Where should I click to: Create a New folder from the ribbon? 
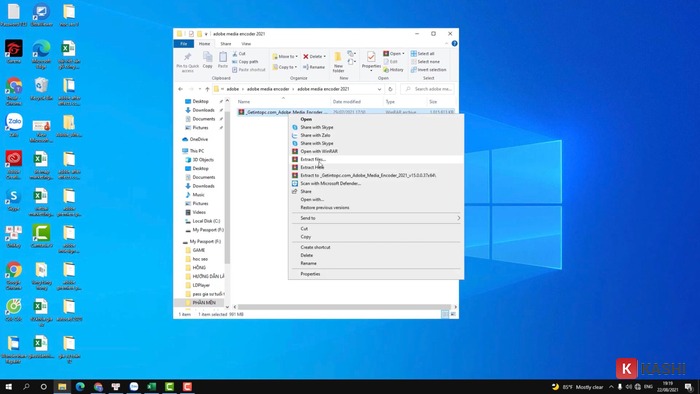pos(338,62)
